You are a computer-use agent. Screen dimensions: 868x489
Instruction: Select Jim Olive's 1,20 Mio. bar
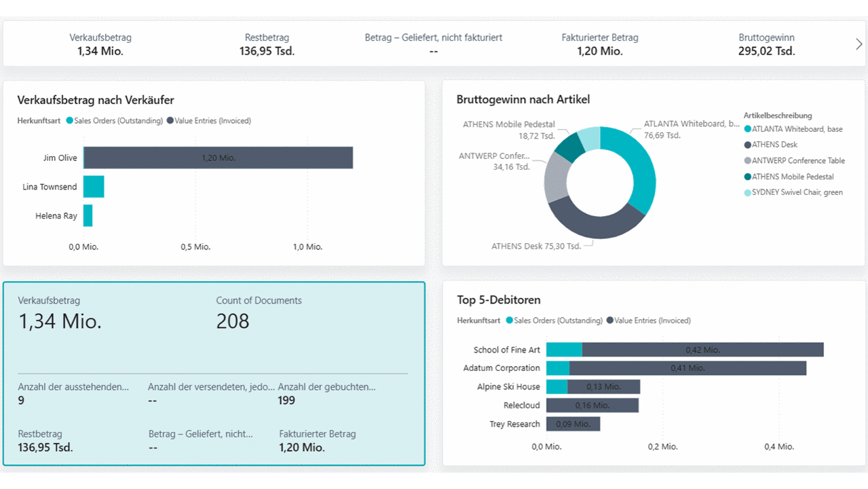coord(218,158)
